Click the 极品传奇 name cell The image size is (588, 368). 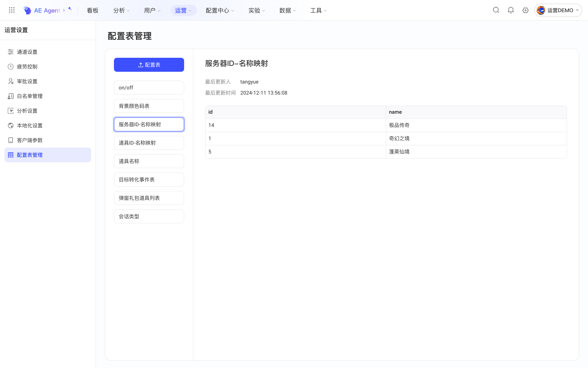click(476, 125)
